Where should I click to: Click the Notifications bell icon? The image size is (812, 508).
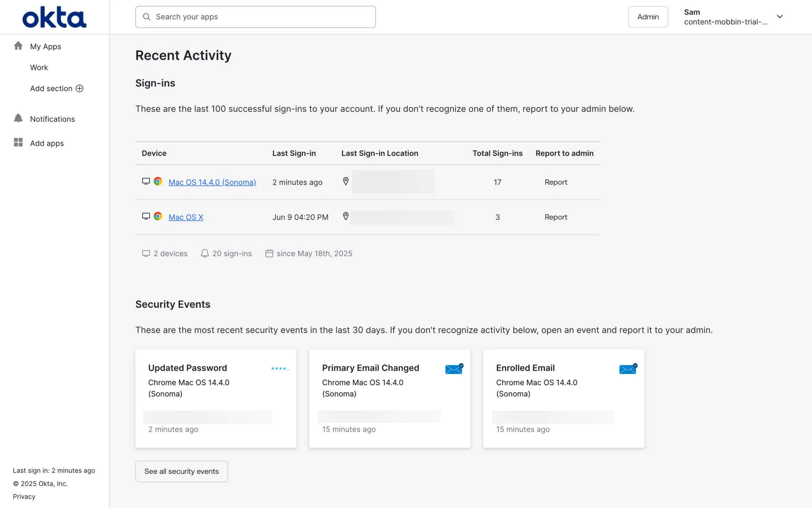(18, 119)
